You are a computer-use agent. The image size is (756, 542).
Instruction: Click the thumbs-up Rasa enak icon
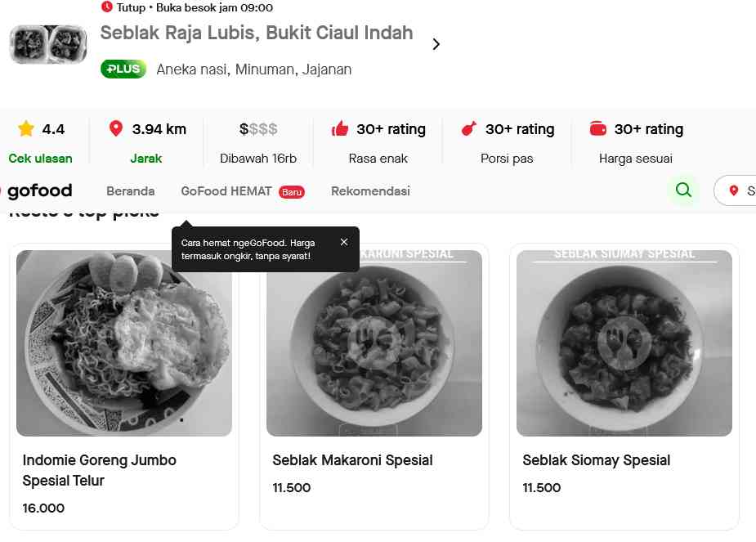[x=340, y=129]
